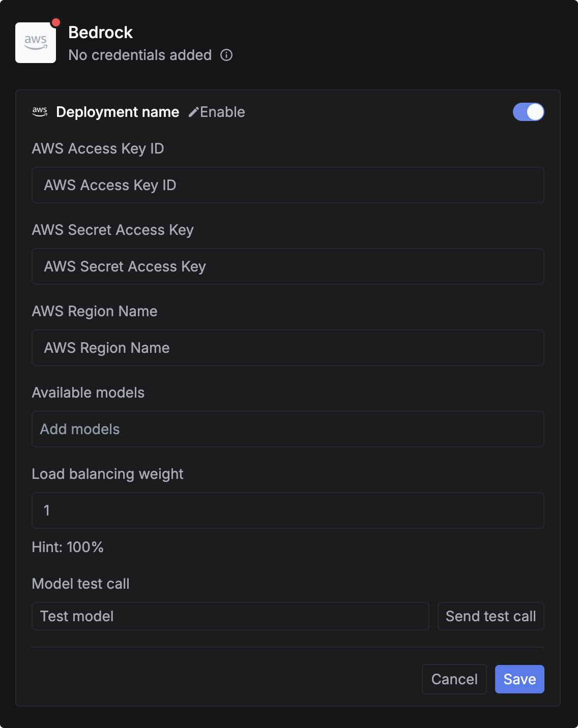Click the No credentials added label
This screenshot has width=578, height=728.
pos(140,55)
